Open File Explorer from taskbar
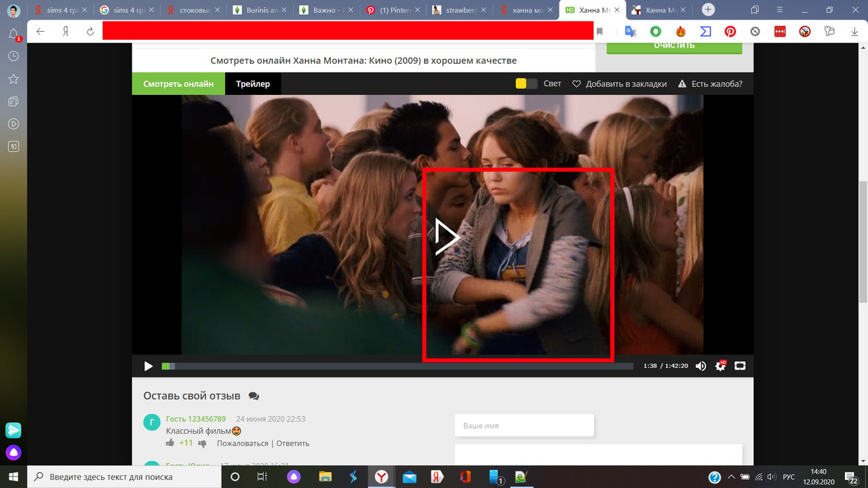Image resolution: width=868 pixels, height=488 pixels. tap(325, 476)
